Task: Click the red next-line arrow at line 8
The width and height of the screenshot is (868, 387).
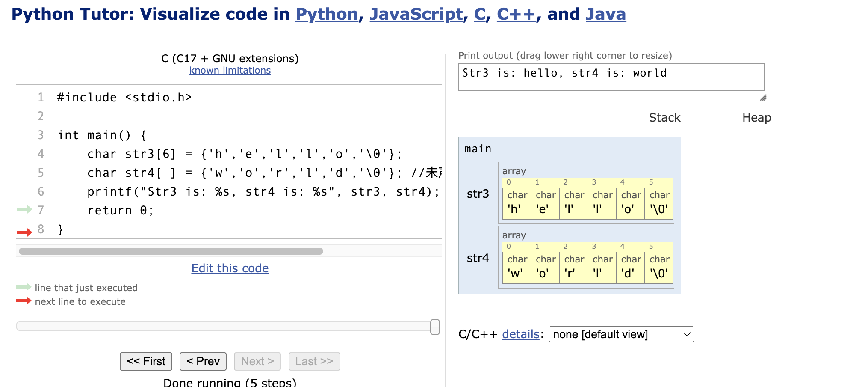Action: tap(24, 232)
